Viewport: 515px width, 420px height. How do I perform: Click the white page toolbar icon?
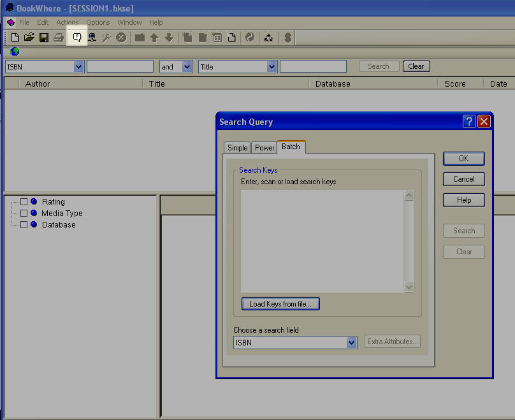pyautogui.click(x=231, y=38)
